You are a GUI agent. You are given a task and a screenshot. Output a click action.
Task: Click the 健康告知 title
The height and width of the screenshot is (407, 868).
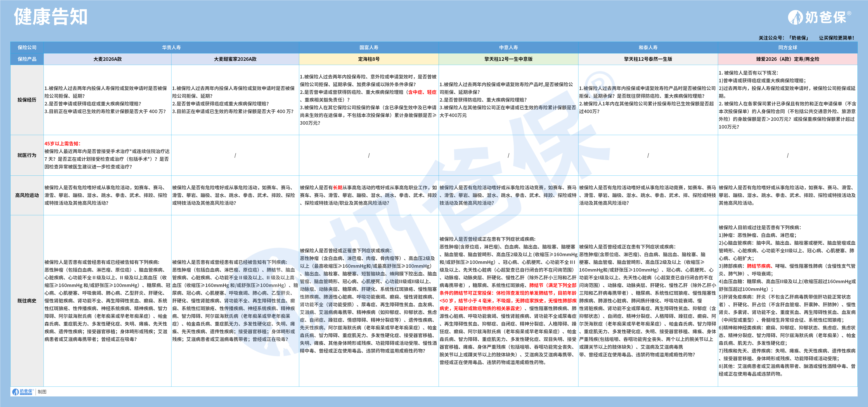[x=51, y=17]
